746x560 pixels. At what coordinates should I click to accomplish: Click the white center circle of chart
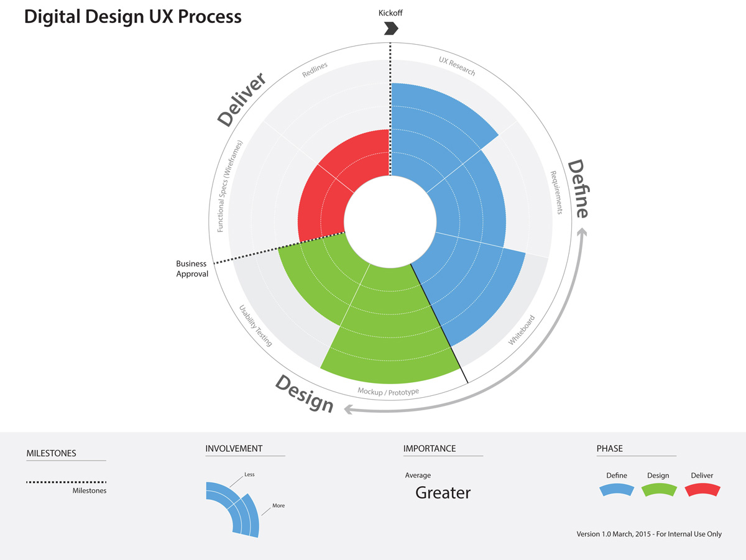(390, 221)
